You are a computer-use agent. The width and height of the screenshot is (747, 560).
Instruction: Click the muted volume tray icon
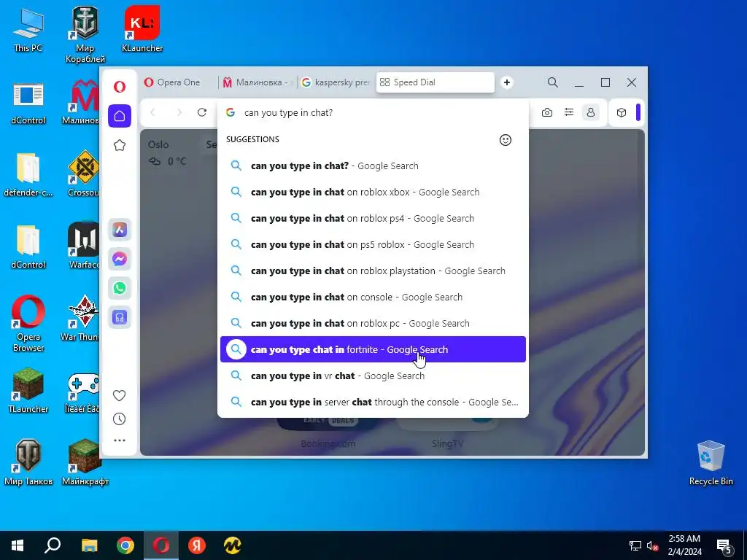tap(653, 545)
